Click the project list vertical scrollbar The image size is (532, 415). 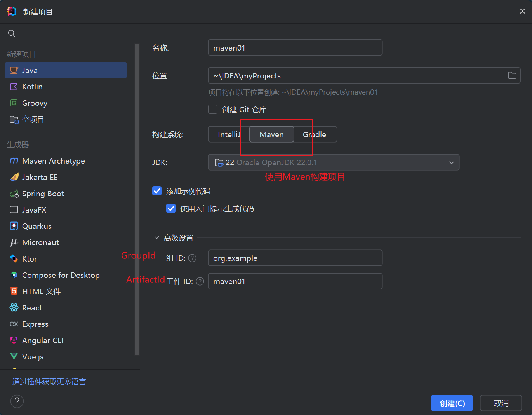pyautogui.click(x=137, y=199)
